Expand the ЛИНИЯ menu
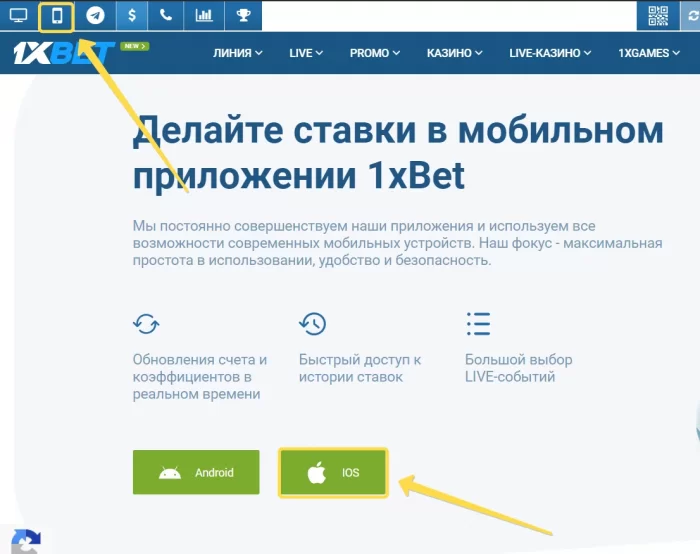Image resolution: width=700 pixels, height=554 pixels. click(x=238, y=53)
